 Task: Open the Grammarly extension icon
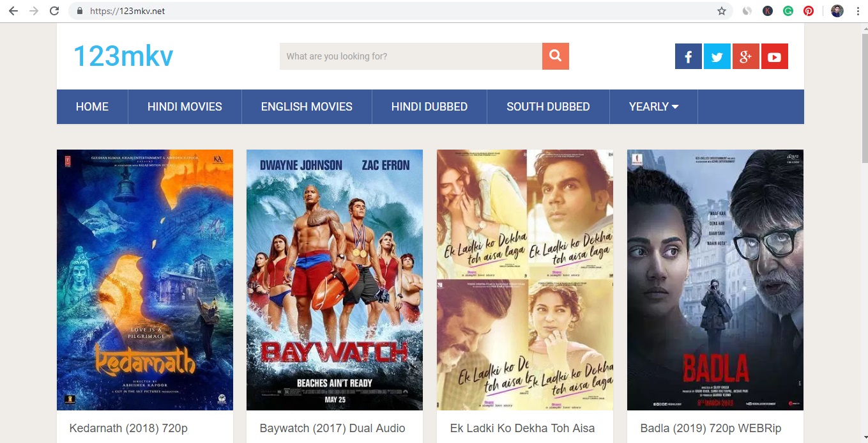tap(788, 11)
